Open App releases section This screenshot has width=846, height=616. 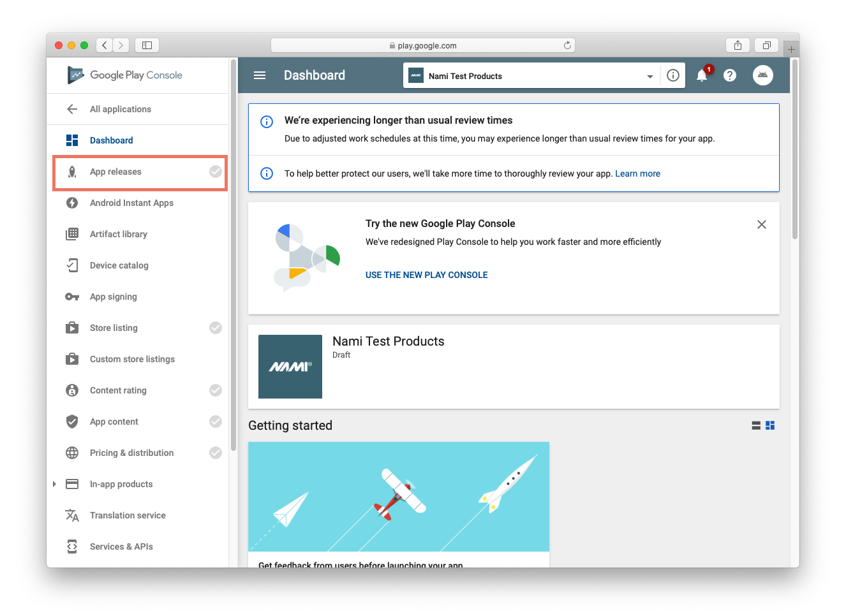click(115, 172)
